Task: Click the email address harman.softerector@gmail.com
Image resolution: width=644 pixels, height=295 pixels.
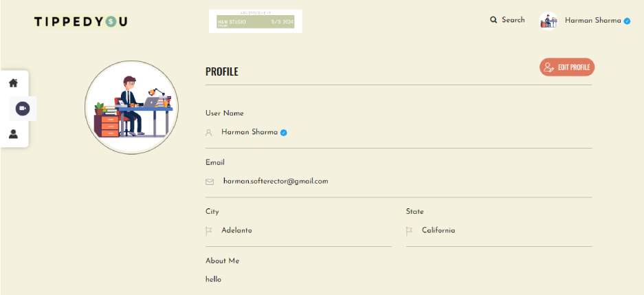Action: (x=276, y=182)
